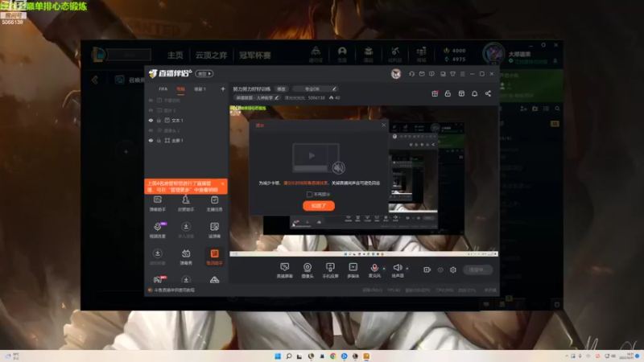The width and height of the screenshot is (644, 362).
Task: Click the streamer avatar in companion title bar
Action: click(x=396, y=74)
